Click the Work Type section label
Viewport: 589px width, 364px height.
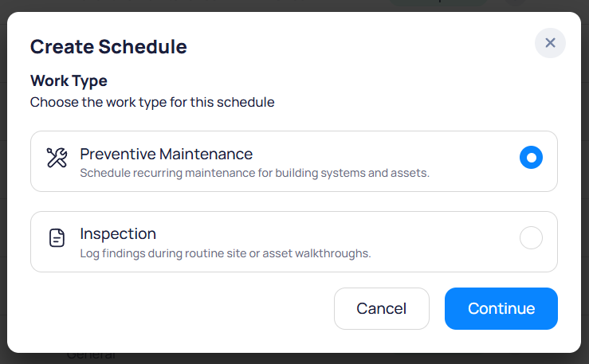(x=69, y=80)
